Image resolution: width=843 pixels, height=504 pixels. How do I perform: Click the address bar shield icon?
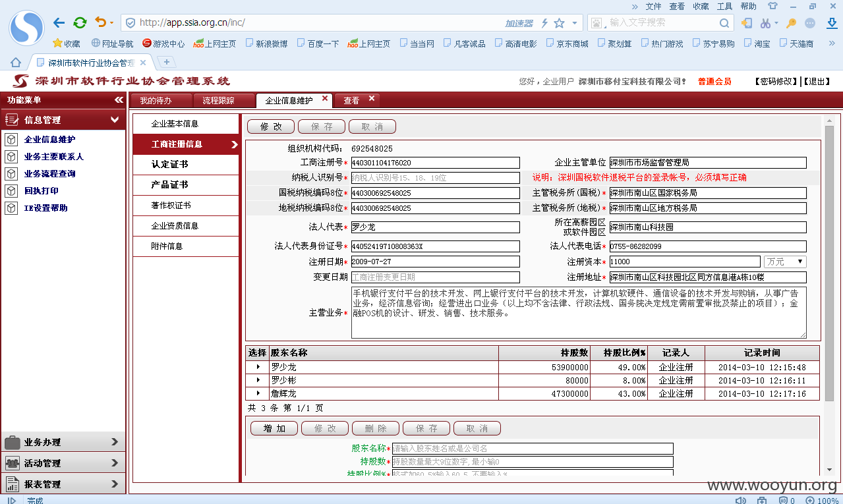(x=131, y=22)
